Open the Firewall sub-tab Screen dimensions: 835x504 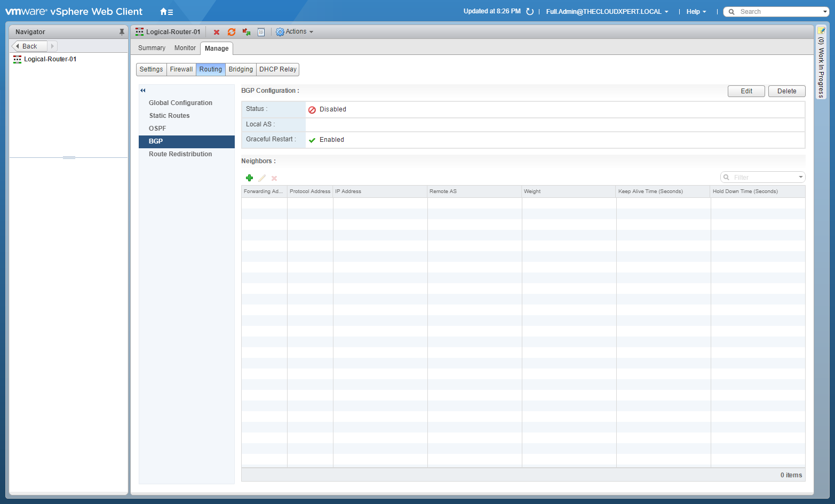pyautogui.click(x=181, y=69)
